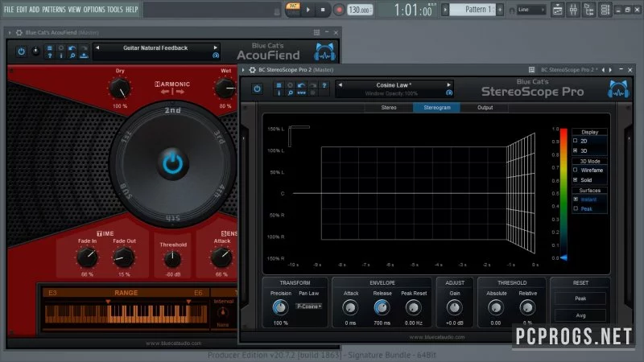Switch to the Output tab
Image resolution: width=644 pixels, height=362 pixels.
click(485, 108)
